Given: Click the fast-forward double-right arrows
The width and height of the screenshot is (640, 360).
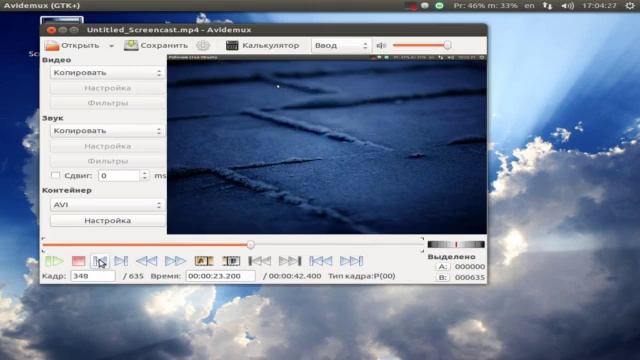Looking at the screenshot, I should click(175, 261).
